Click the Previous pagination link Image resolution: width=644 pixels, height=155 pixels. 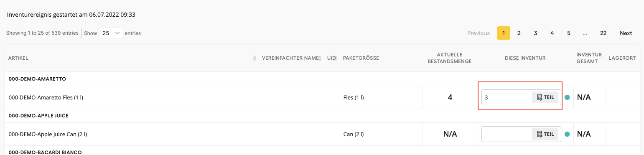[479, 33]
